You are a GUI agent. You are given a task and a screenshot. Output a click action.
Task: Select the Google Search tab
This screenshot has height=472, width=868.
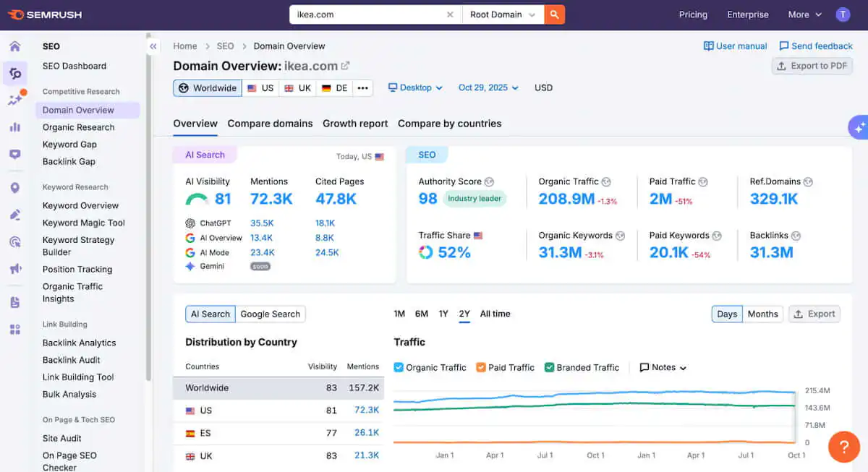[271, 314]
